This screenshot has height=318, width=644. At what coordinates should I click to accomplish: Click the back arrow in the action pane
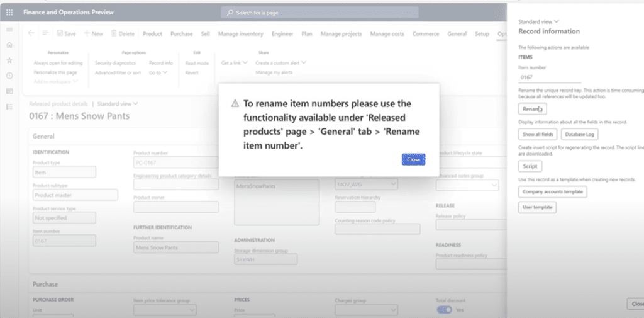(x=31, y=33)
